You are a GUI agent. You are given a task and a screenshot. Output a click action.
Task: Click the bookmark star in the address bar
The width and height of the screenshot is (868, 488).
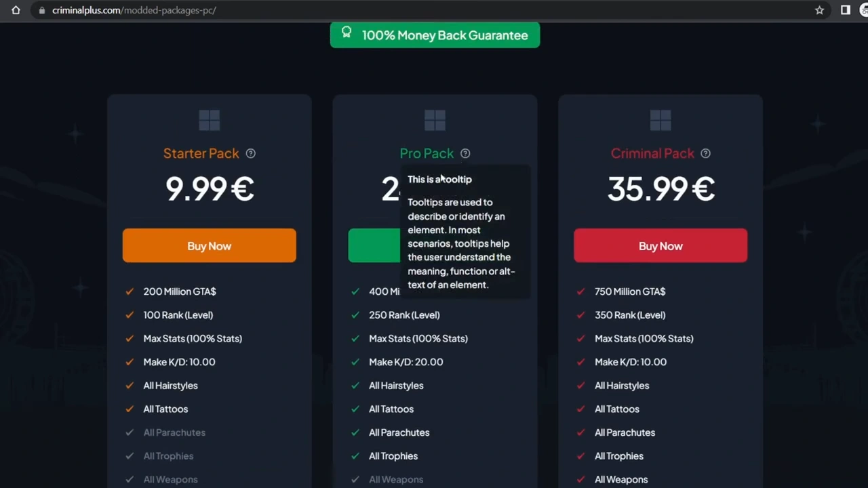pyautogui.click(x=819, y=10)
